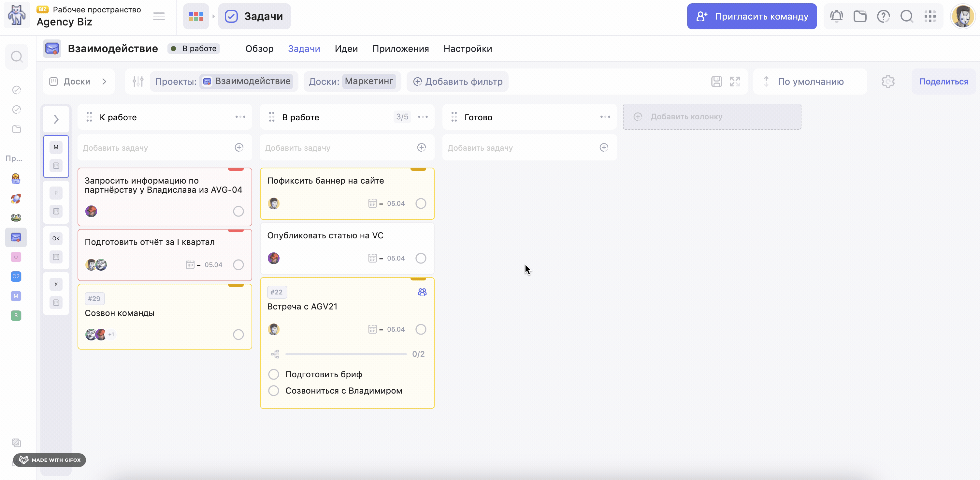Click Добавить колонку
Screen dimensions: 980x480
point(712,117)
